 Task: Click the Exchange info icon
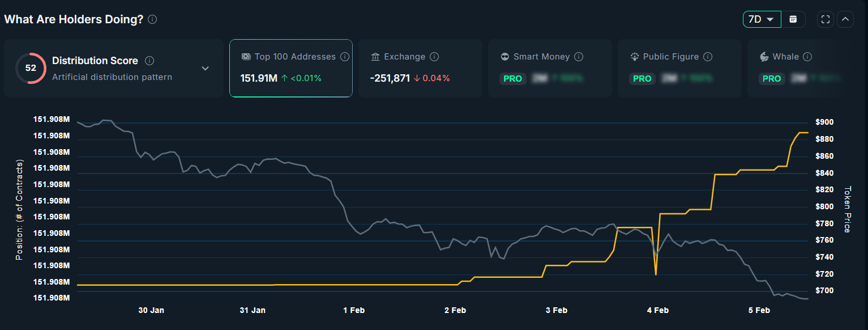(434, 57)
